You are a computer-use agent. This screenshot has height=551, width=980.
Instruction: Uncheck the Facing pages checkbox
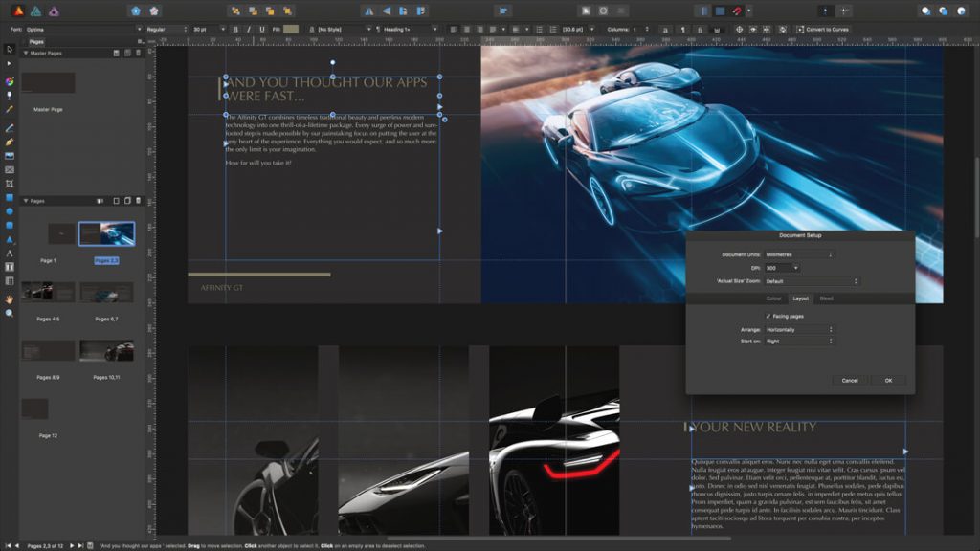[768, 316]
